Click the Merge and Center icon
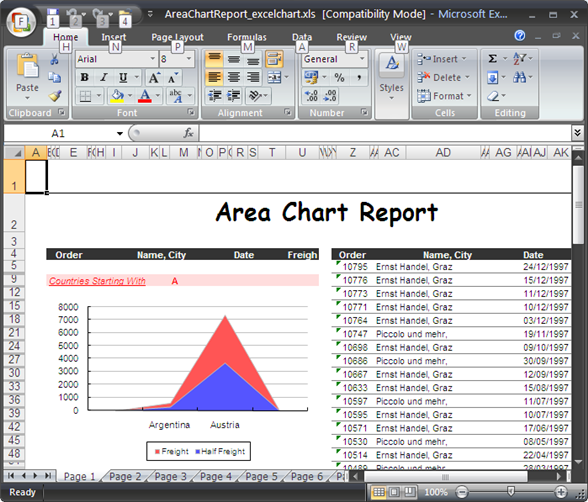 274,78
